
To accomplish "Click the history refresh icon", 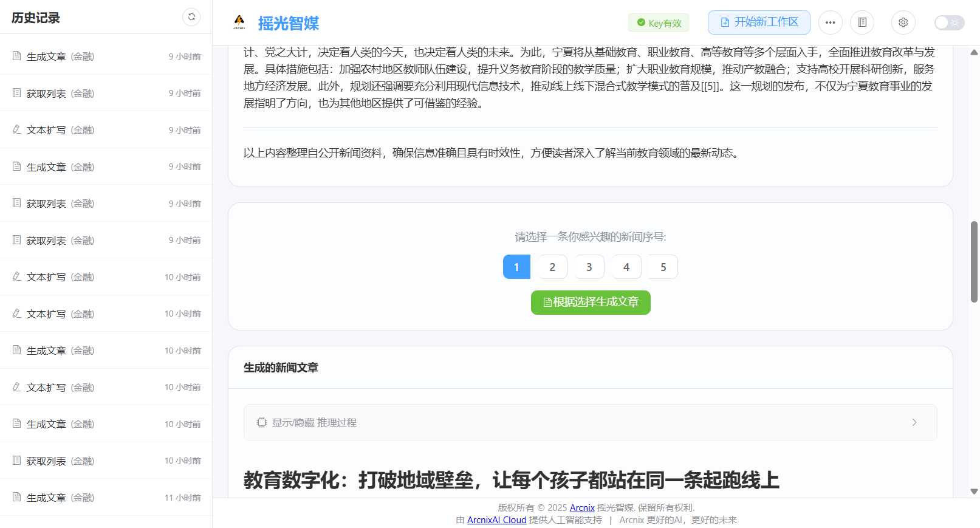I will [x=191, y=17].
